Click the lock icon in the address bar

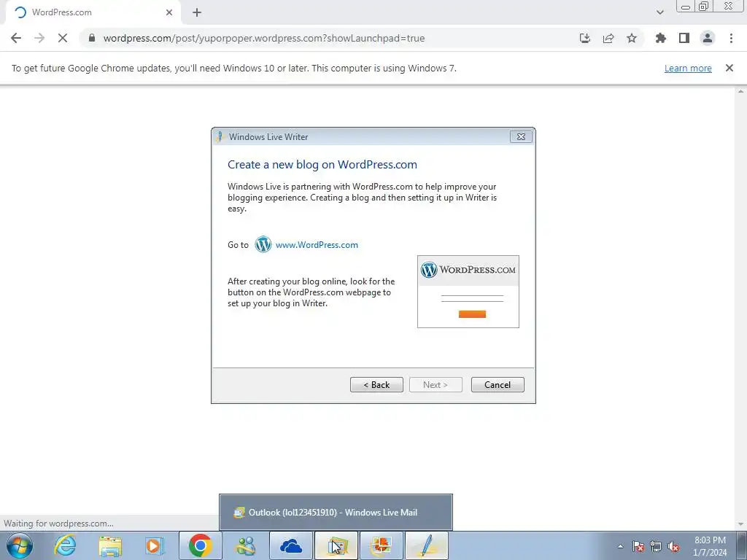click(92, 38)
